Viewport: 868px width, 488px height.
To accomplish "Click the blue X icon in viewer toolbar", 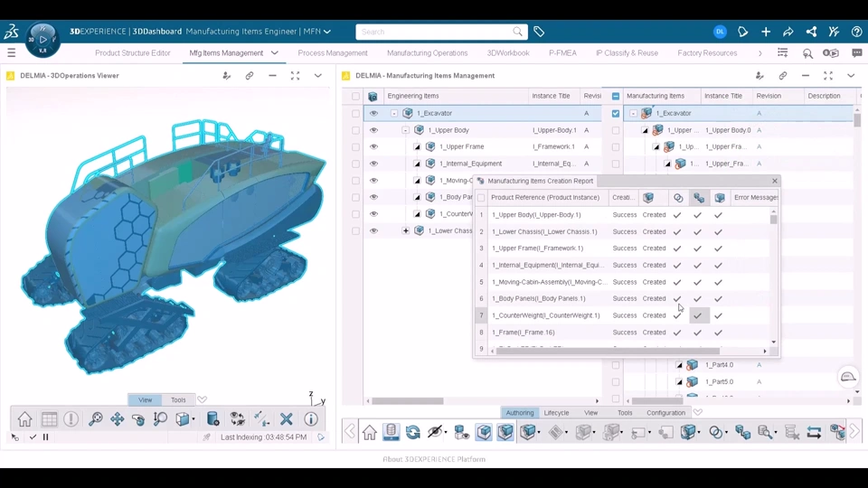I will 287,418.
